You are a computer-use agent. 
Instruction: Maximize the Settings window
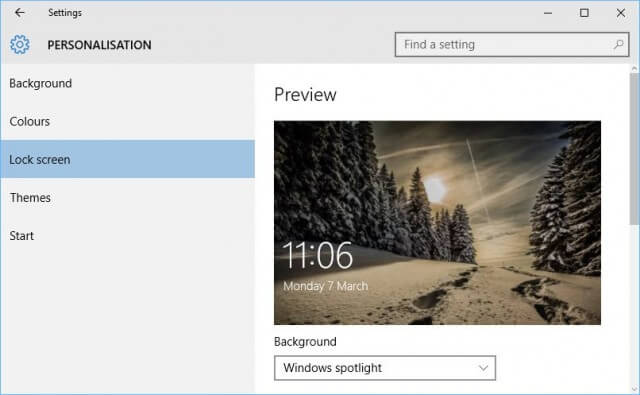(584, 13)
